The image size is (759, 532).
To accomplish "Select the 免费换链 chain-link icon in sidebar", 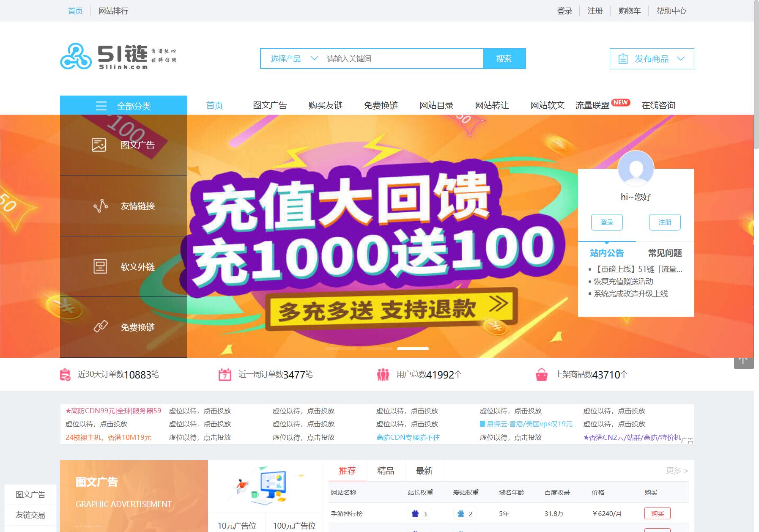I will coord(100,327).
